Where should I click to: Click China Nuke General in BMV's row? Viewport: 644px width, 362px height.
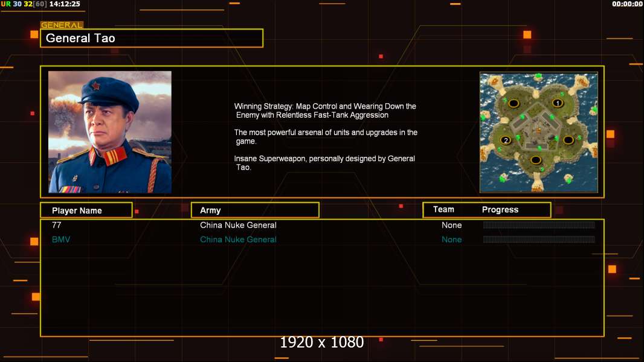pyautogui.click(x=238, y=240)
